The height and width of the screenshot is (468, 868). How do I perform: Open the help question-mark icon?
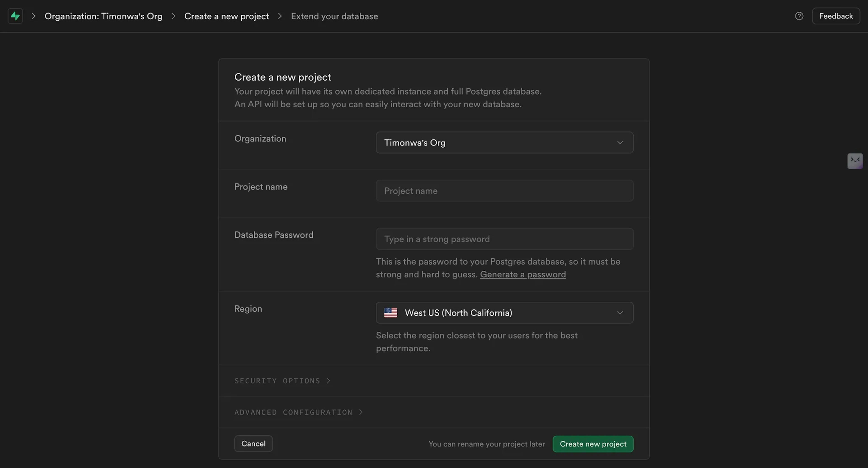click(799, 16)
